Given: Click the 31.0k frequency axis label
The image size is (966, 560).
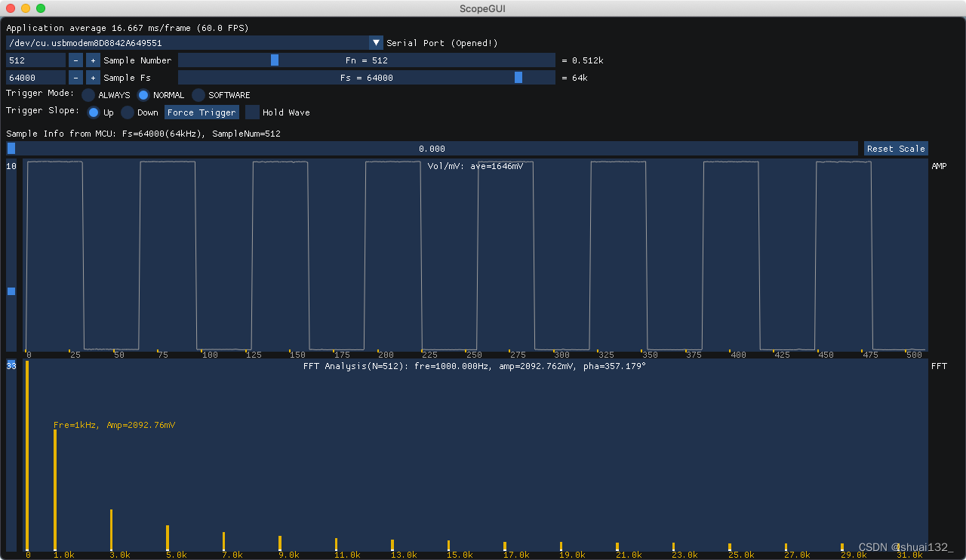Looking at the screenshot, I should pyautogui.click(x=909, y=555).
